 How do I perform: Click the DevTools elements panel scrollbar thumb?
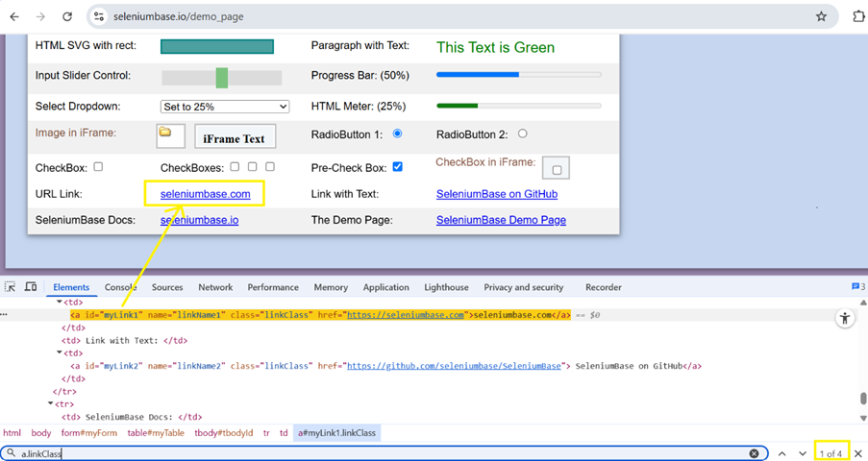[863, 399]
